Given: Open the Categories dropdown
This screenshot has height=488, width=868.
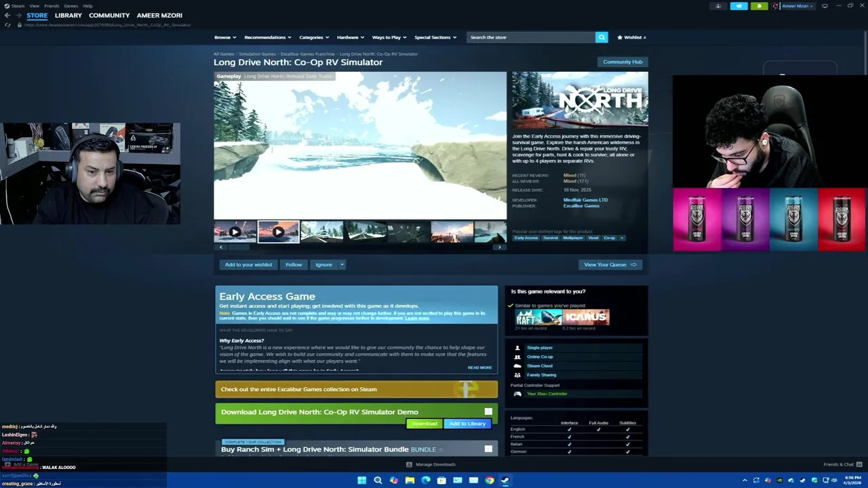Looking at the screenshot, I should coord(314,37).
